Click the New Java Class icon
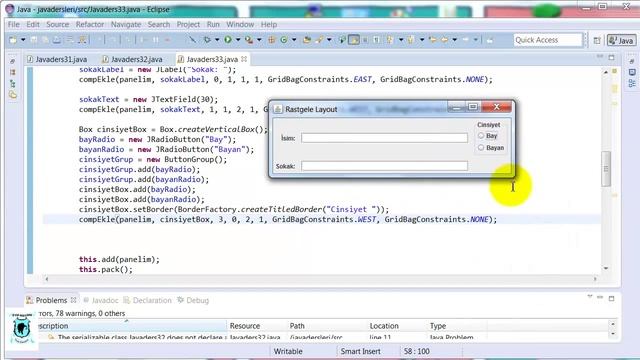 click(x=284, y=40)
